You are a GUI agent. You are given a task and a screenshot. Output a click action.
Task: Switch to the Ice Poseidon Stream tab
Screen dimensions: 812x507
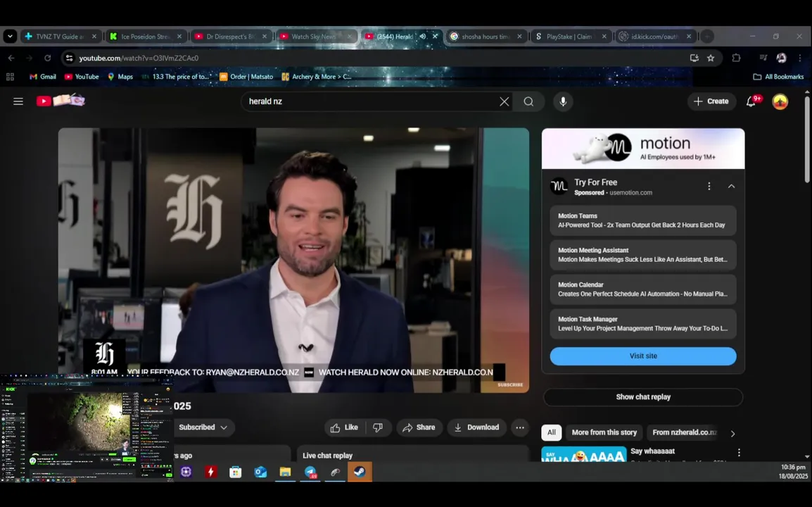146,37
